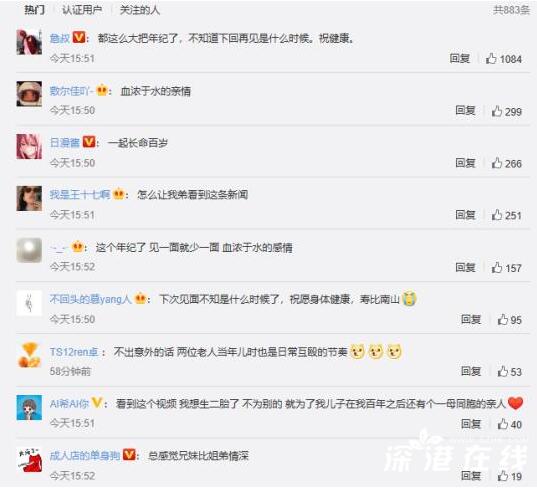
Task: Click 回复 on the '血浓于水的亲情' comment
Action: (465, 111)
